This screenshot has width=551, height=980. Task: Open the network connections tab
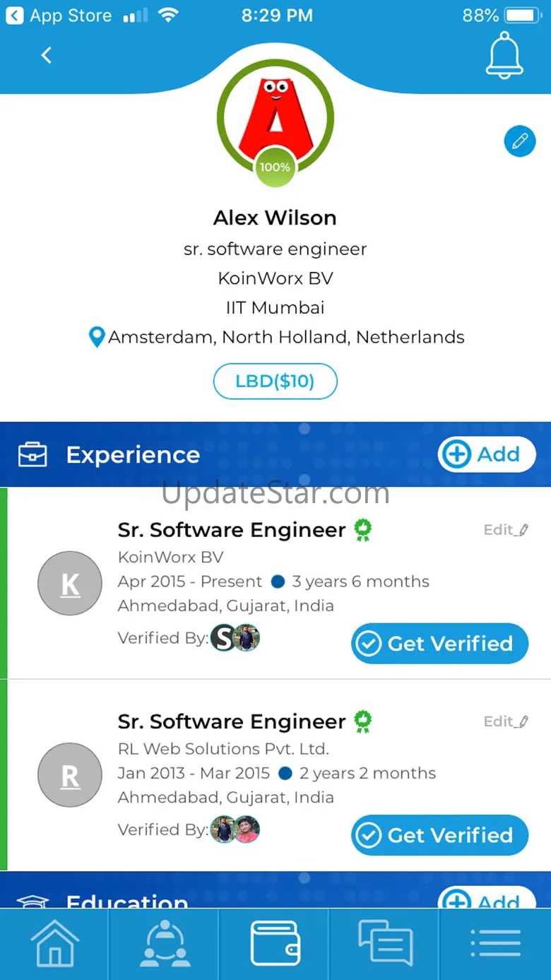(165, 943)
